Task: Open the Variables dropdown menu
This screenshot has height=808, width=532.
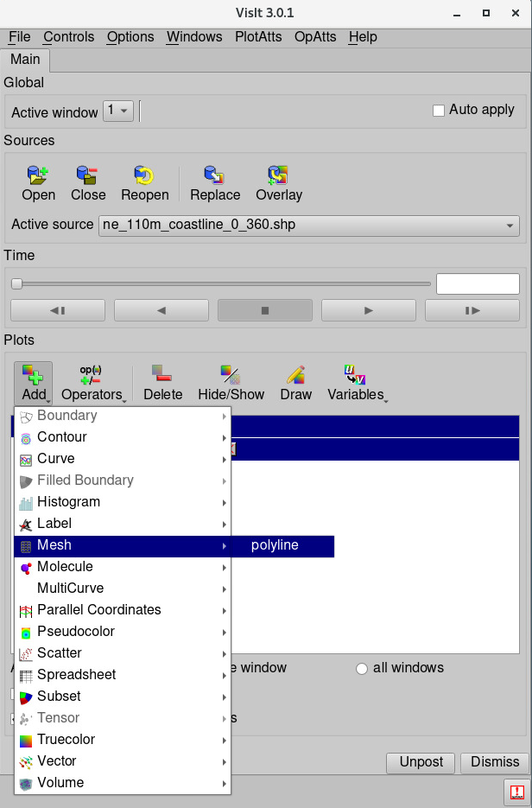Action: click(357, 383)
